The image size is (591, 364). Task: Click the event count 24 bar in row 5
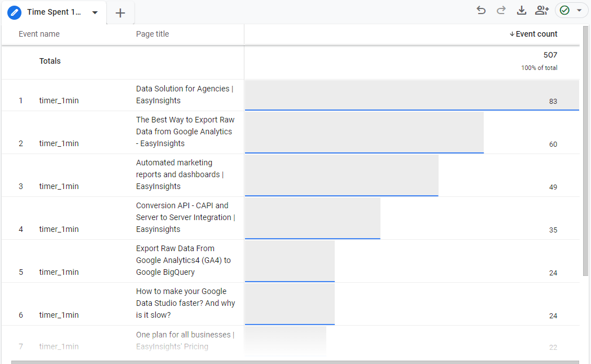click(x=290, y=261)
